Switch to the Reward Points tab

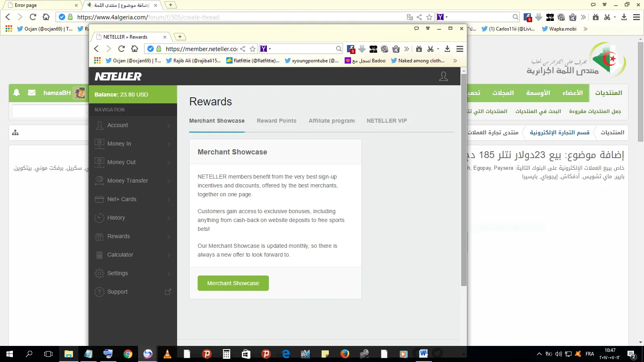pyautogui.click(x=277, y=121)
